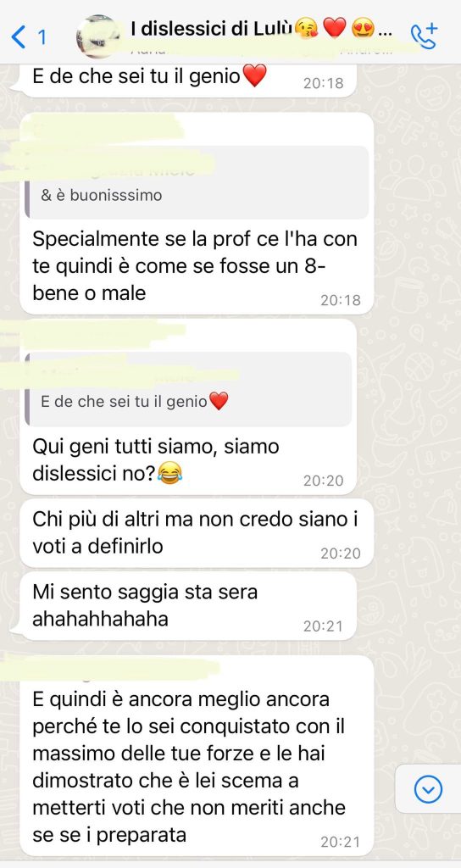The image size is (461, 868).
Task: Tap the kissing face emoji in group title
Action: tap(306, 28)
